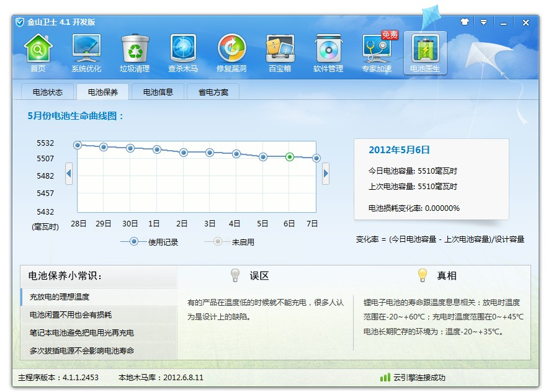Select the 5日 data point on the curve
This screenshot has height=392, width=551.
tap(263, 157)
